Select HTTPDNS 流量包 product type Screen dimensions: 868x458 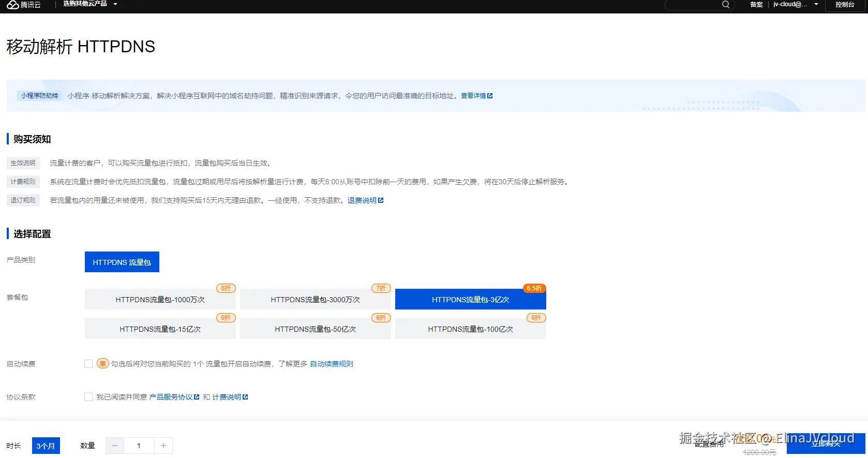[x=122, y=262]
